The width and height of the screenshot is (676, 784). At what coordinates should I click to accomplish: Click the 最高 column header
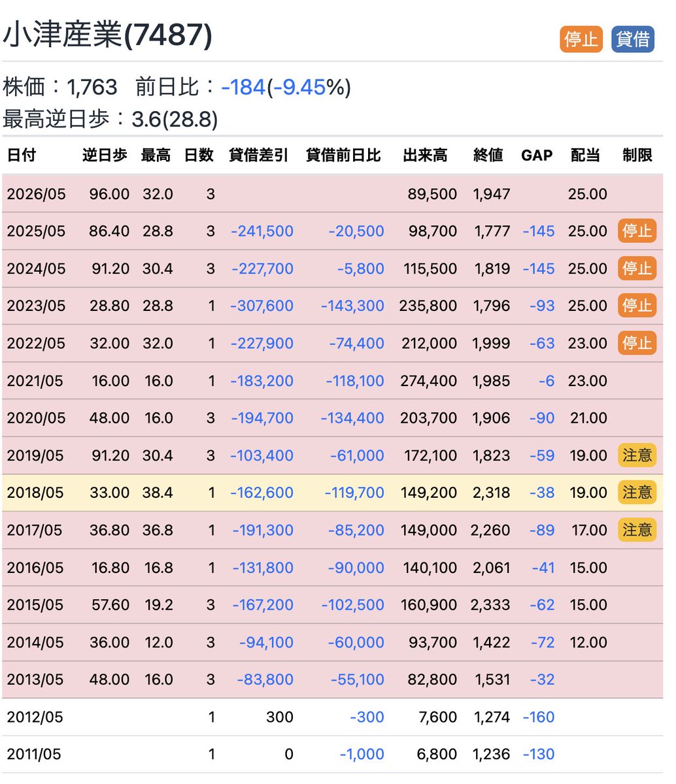coord(156,155)
